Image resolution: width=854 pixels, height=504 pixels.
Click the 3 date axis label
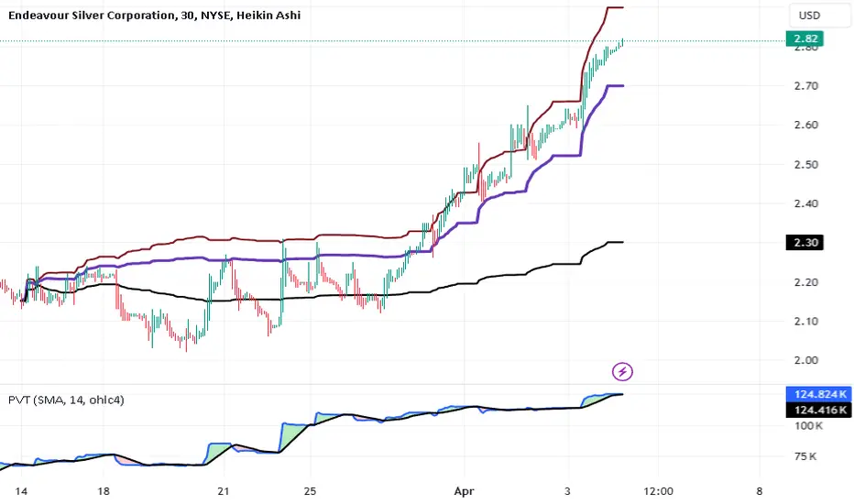pyautogui.click(x=568, y=491)
